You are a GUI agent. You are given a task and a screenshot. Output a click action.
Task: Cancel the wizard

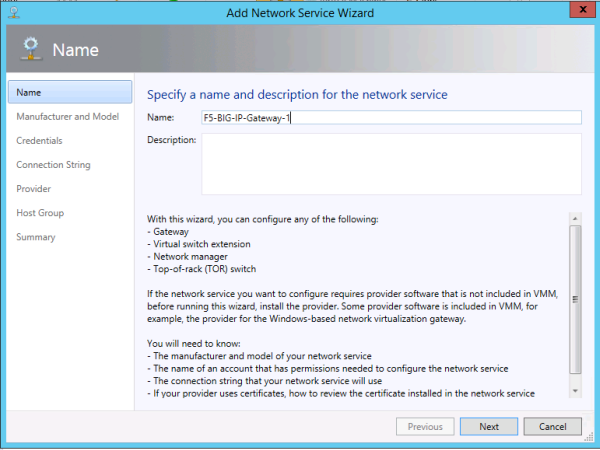point(552,426)
